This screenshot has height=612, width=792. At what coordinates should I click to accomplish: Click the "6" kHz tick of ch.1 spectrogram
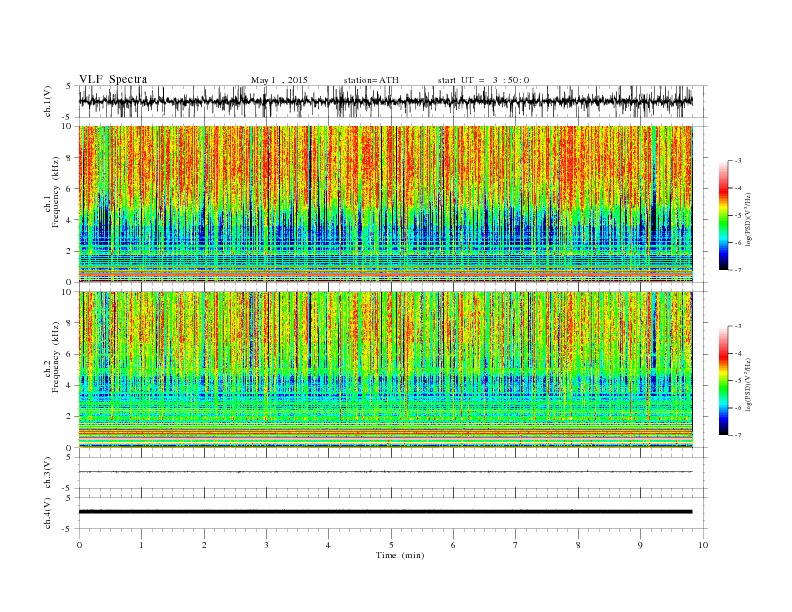tap(69, 189)
